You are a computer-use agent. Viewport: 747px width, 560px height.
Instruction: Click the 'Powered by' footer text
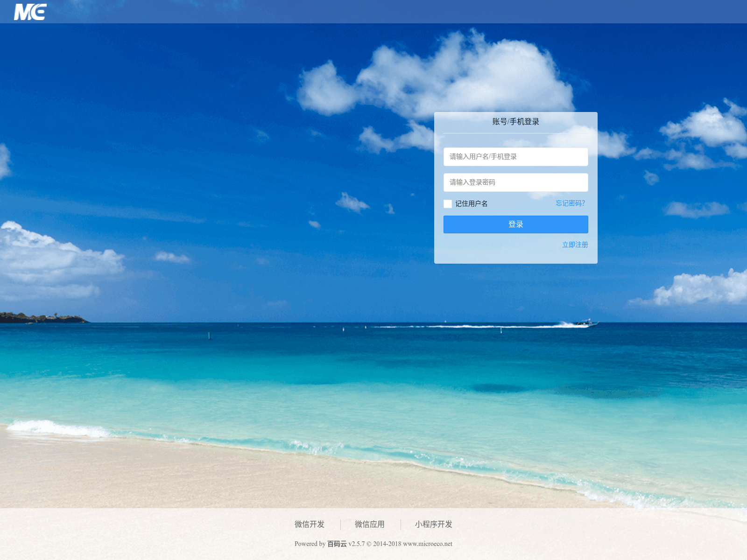click(310, 544)
